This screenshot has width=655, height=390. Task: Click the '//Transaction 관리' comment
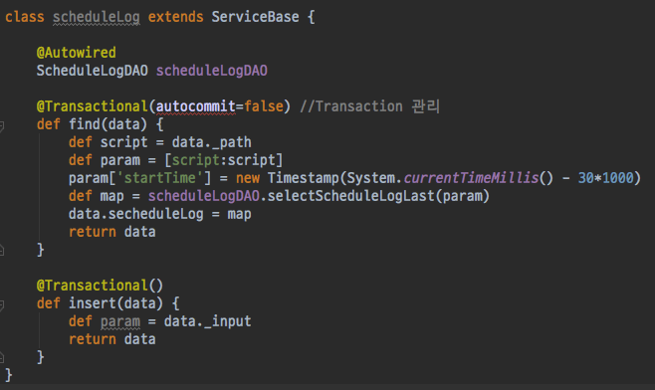click(370, 106)
